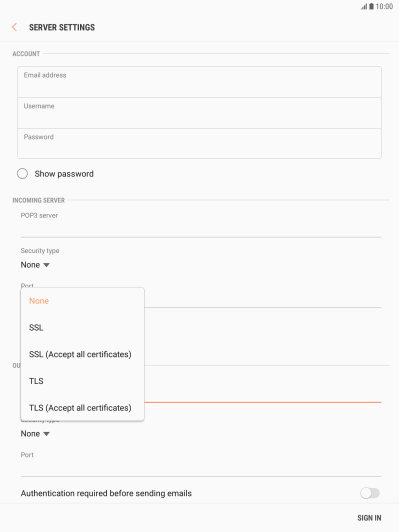Check the battery icon in status bar
This screenshot has height=532, width=399.
tap(372, 6)
